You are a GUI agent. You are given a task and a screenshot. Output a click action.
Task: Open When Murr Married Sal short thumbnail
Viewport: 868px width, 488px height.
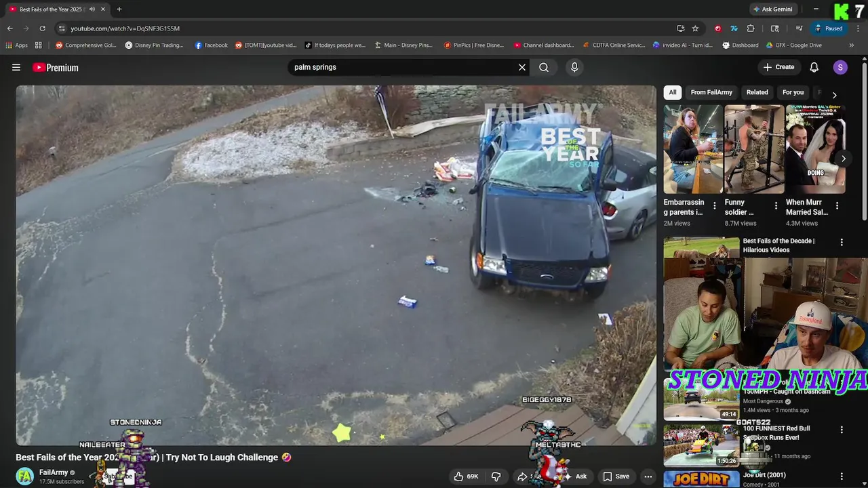point(816,149)
